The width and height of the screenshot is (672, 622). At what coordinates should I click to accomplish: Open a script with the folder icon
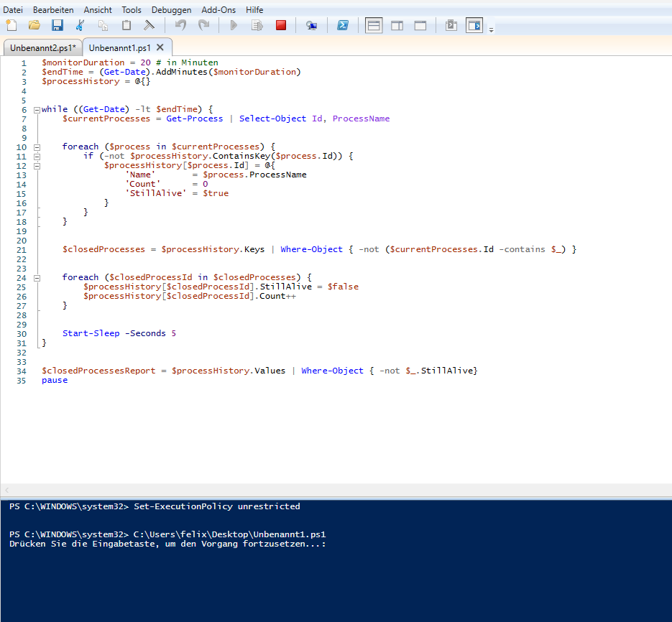tap(34, 25)
